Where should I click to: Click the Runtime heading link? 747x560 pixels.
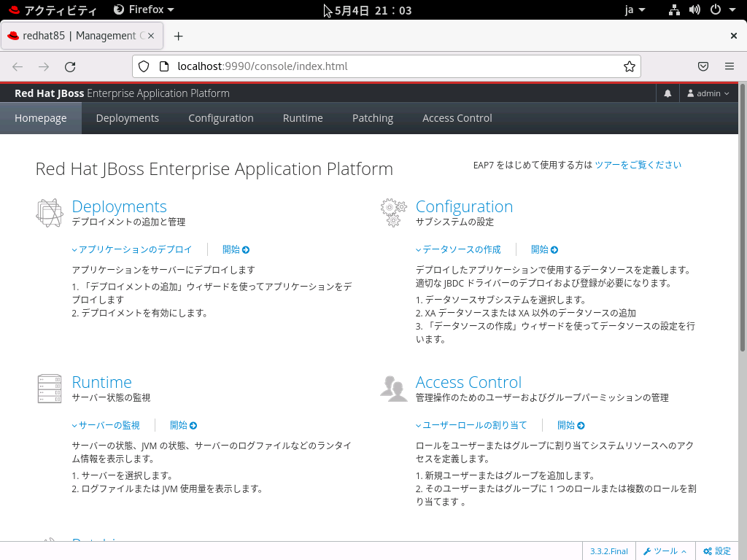coord(101,382)
